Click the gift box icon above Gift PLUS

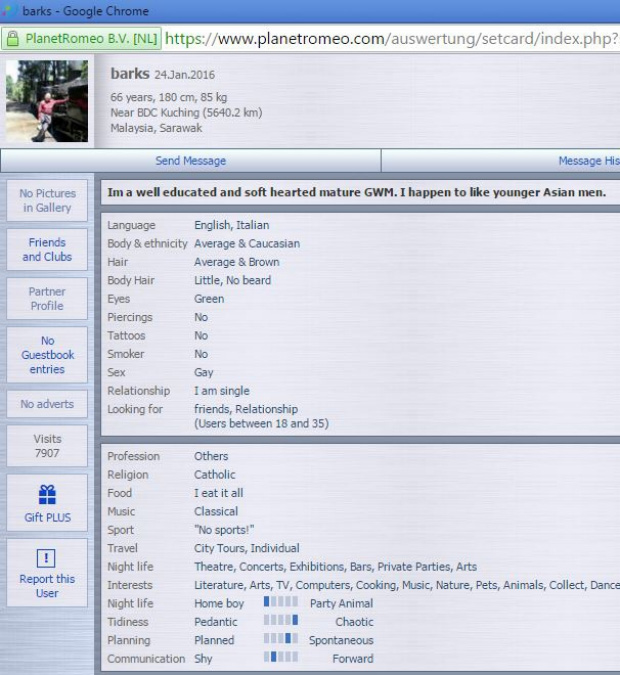point(47,494)
